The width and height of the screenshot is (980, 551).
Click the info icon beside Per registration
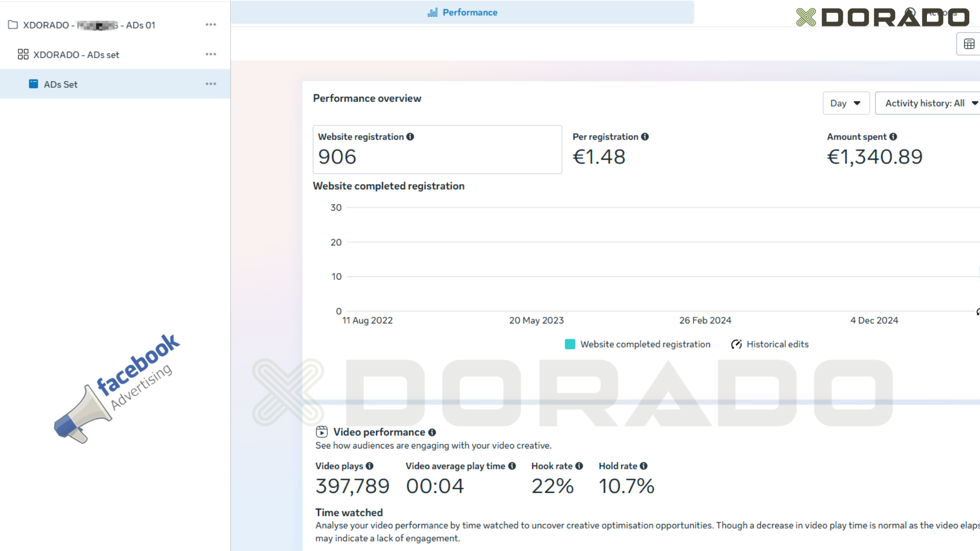coord(645,137)
